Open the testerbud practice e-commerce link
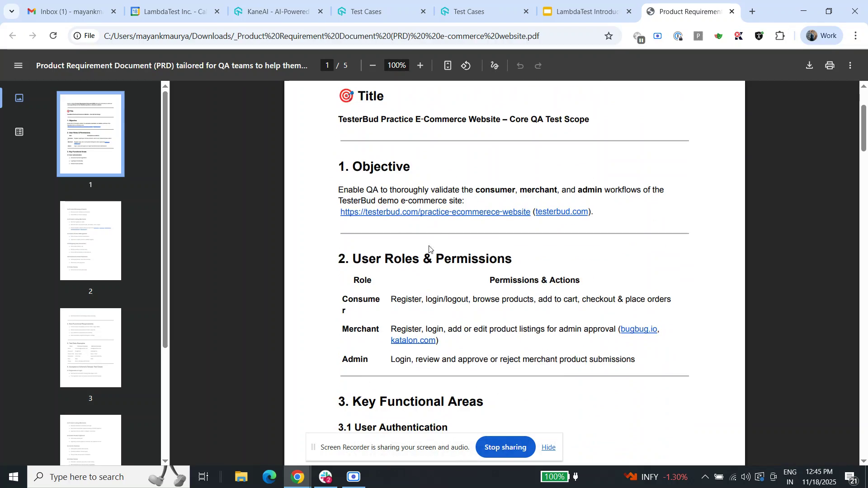This screenshot has height=488, width=868. [x=435, y=211]
